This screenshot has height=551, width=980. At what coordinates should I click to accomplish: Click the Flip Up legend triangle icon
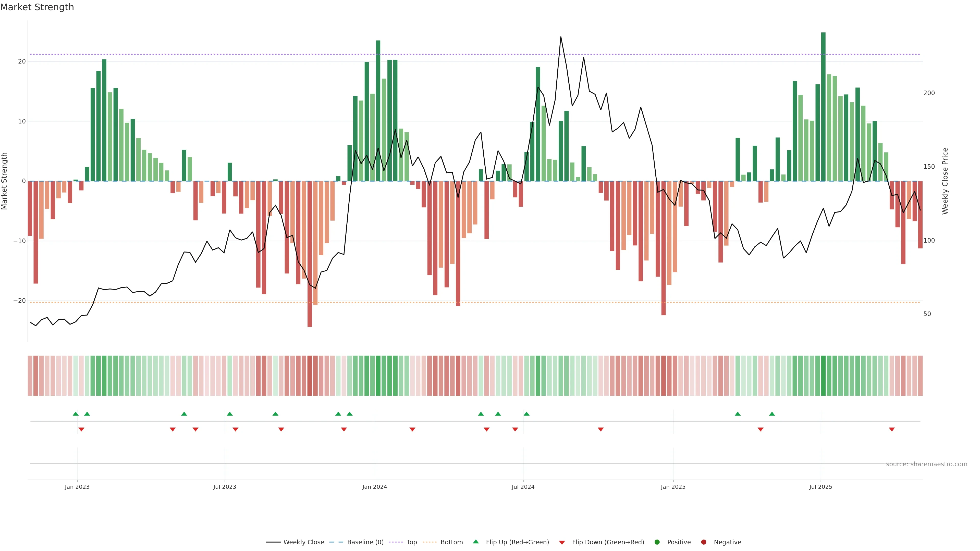tap(475, 542)
